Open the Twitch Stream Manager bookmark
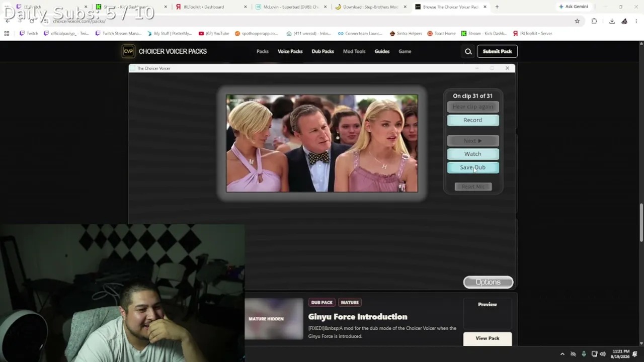The width and height of the screenshot is (644, 362). (x=118, y=33)
